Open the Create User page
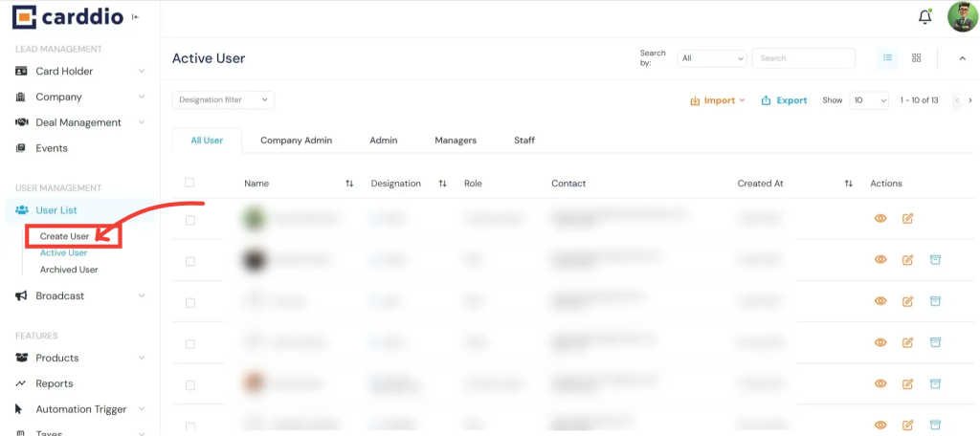This screenshot has width=980, height=436. coord(64,236)
